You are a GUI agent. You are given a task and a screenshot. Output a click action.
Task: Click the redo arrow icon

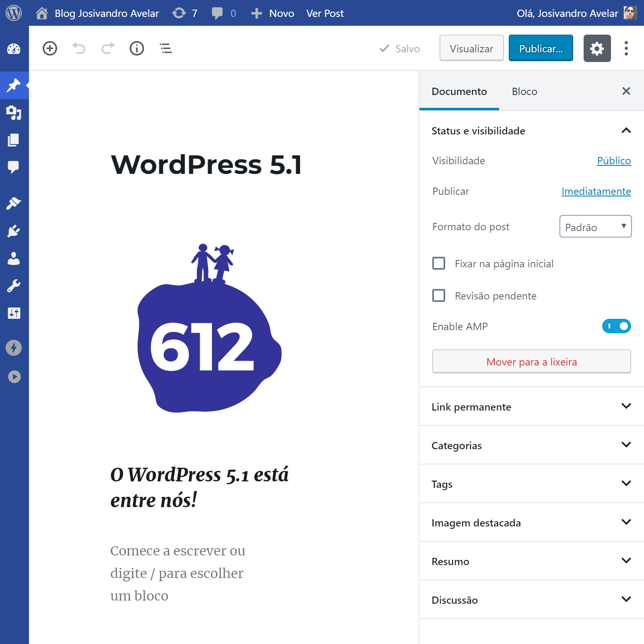coord(108,48)
